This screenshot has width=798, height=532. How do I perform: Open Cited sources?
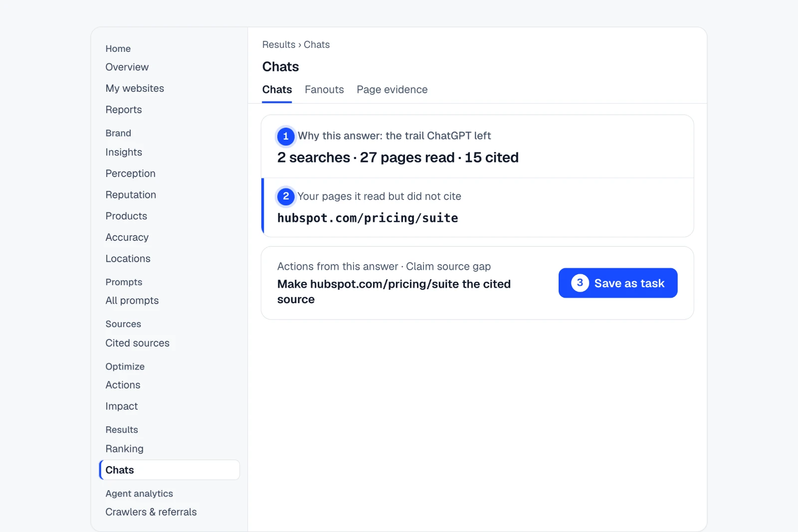[137, 343]
